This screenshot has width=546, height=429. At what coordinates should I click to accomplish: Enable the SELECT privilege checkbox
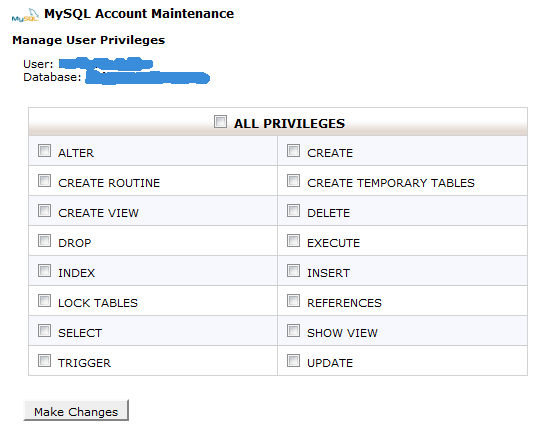click(x=44, y=330)
